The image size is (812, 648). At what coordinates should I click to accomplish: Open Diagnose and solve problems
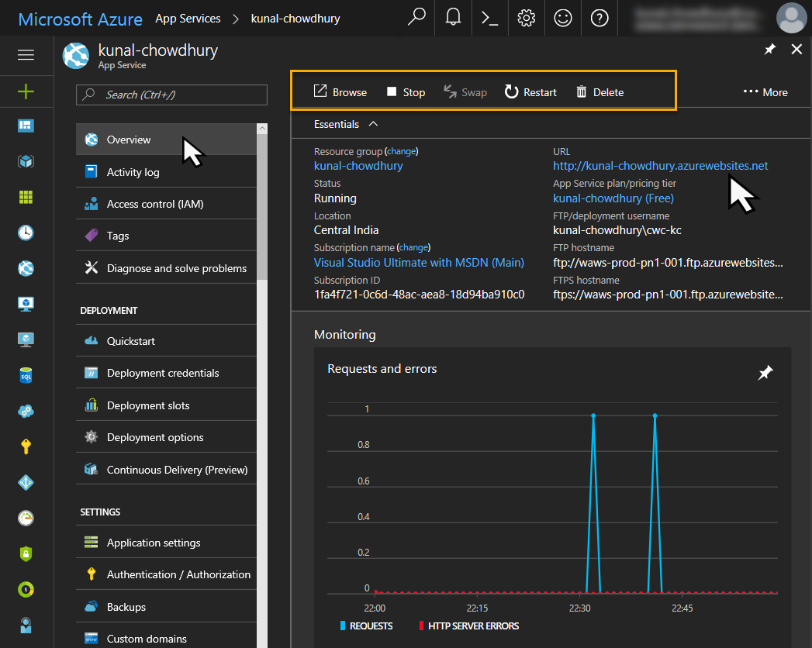166,268
